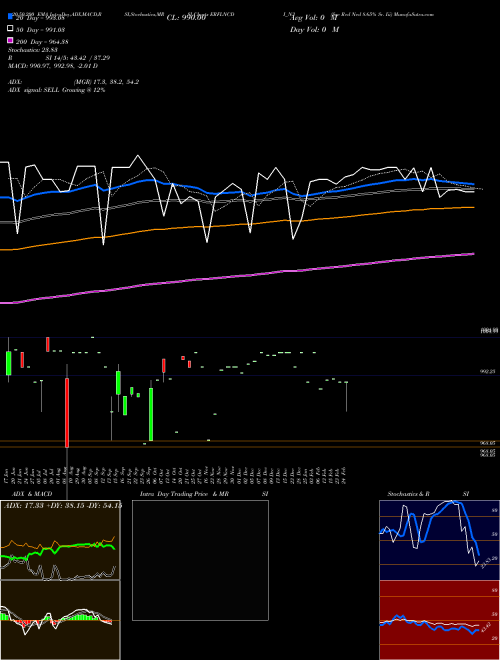500x660 pixels.
Task: Click the RSI 14/3 value '43.42 / 37.29'
Action: click(x=91, y=58)
